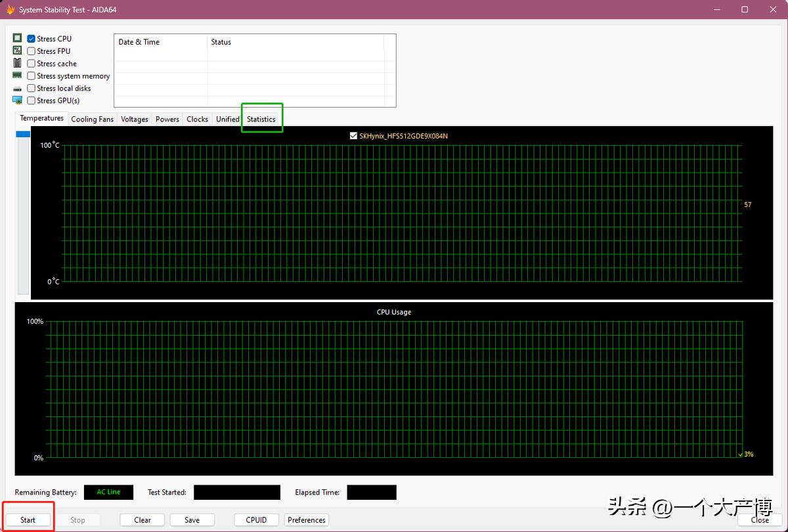Click the AIDA64 flame icon in title bar
The height and width of the screenshot is (532, 788).
pos(9,9)
